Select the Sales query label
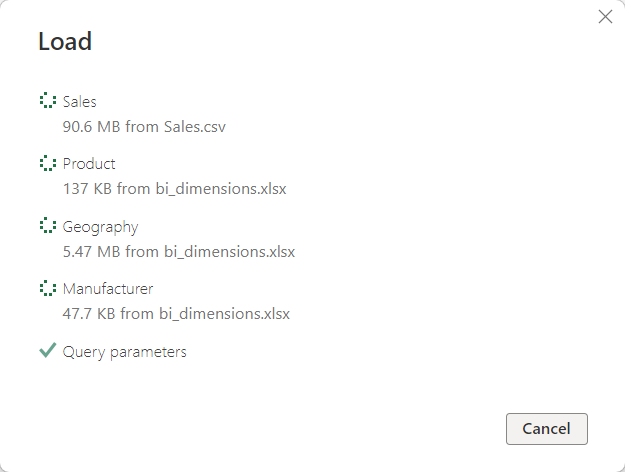The height and width of the screenshot is (472, 625). [x=80, y=101]
